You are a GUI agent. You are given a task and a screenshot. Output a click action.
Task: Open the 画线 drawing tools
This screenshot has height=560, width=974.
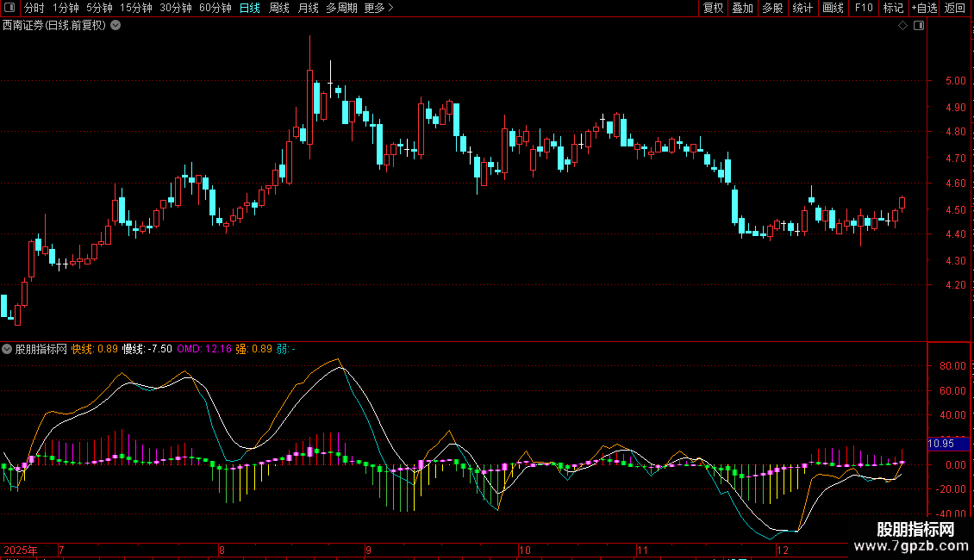pos(833,9)
